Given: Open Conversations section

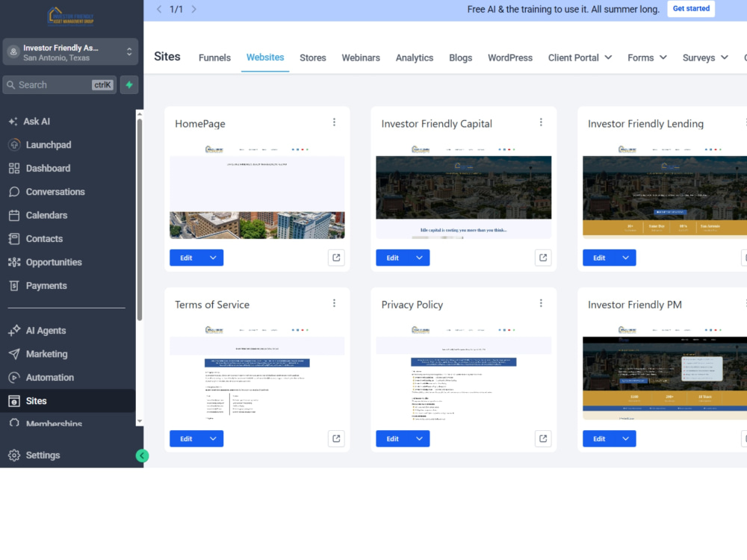Looking at the screenshot, I should click(46, 192).
